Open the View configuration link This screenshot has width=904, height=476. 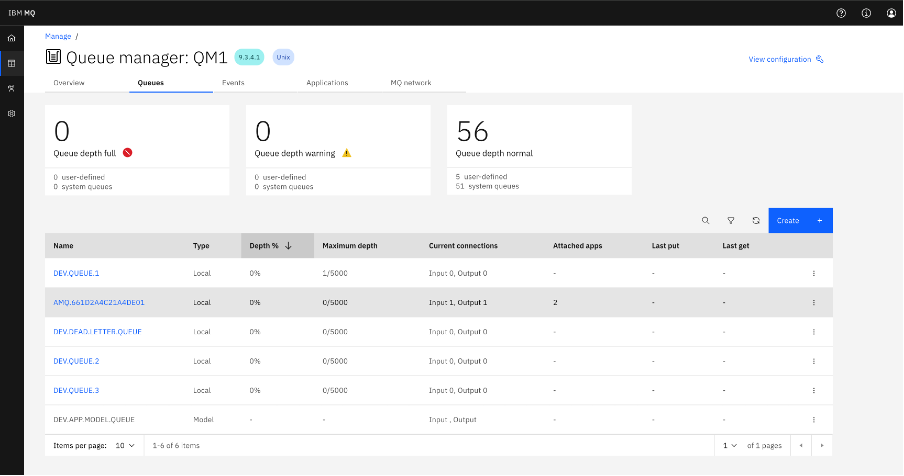pos(785,60)
